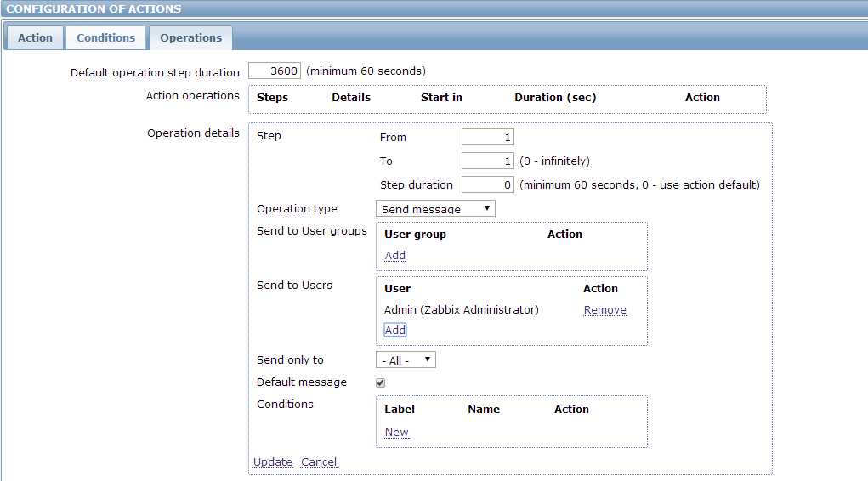Image resolution: width=868 pixels, height=481 pixels.
Task: Click the Steps column header
Action: [x=272, y=98]
